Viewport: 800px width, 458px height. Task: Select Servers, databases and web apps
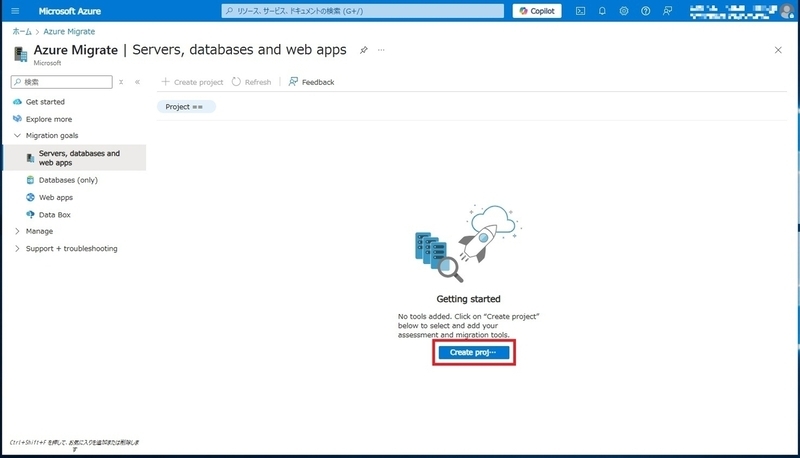click(74, 158)
